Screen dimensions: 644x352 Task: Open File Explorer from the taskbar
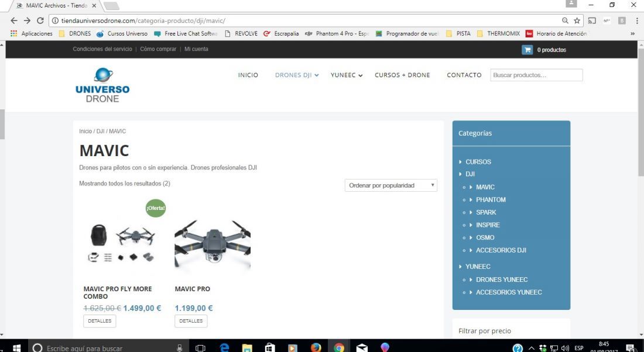coord(247,348)
